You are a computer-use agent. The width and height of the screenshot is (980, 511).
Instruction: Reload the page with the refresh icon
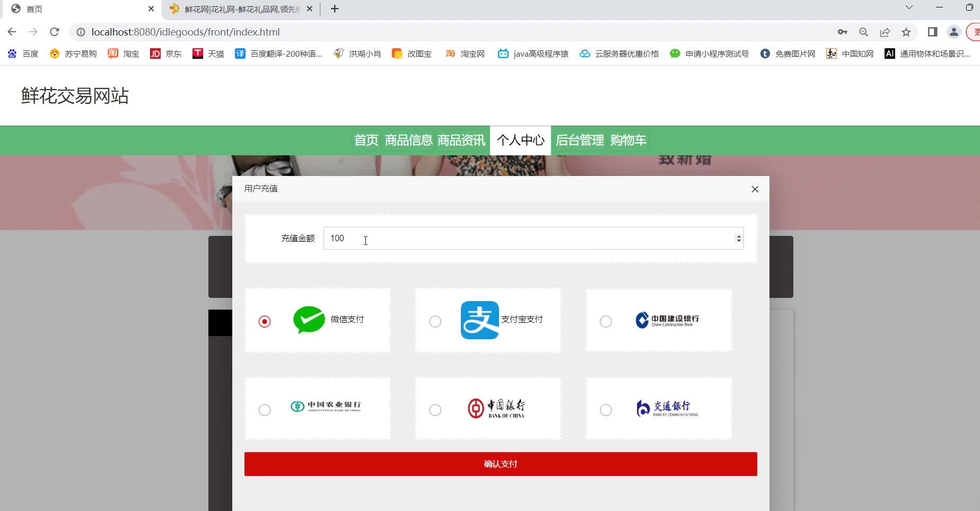(54, 32)
